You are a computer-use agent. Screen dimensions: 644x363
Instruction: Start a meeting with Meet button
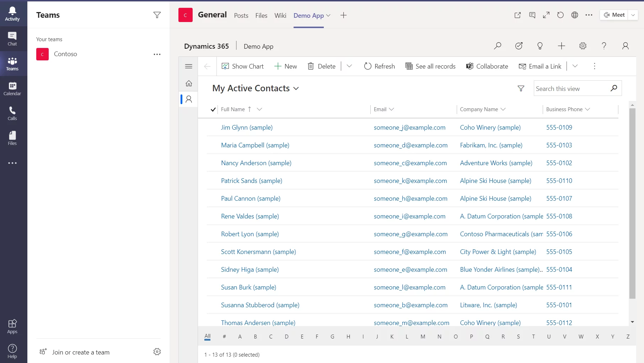point(614,15)
